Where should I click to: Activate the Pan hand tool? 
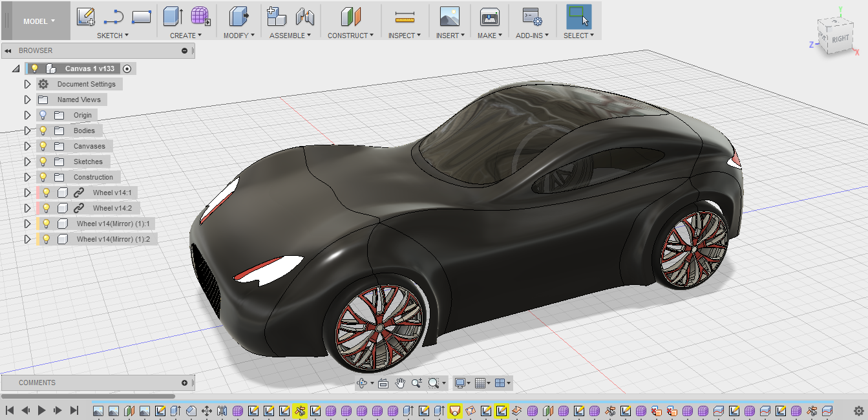(400, 383)
